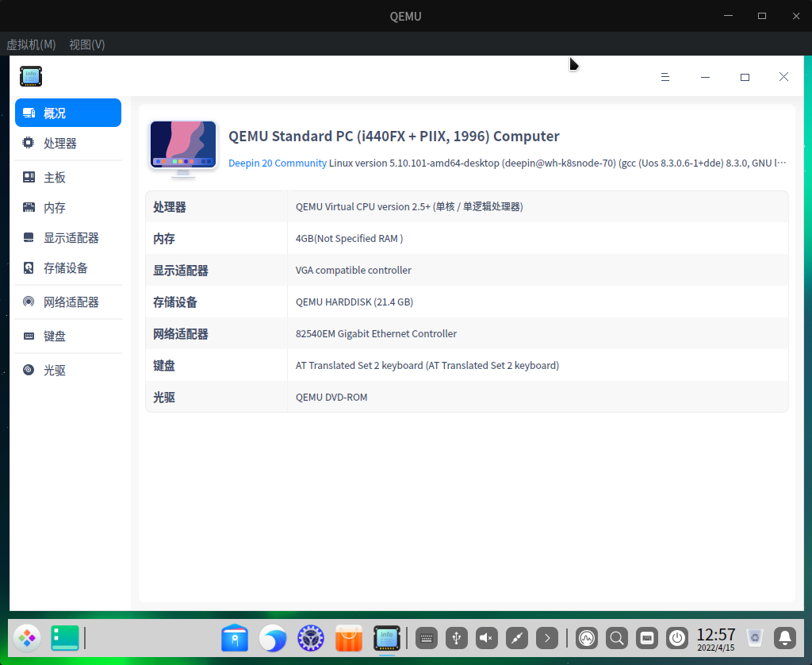Click the device manager app logo icon
This screenshot has height=665, width=812.
point(31,76)
